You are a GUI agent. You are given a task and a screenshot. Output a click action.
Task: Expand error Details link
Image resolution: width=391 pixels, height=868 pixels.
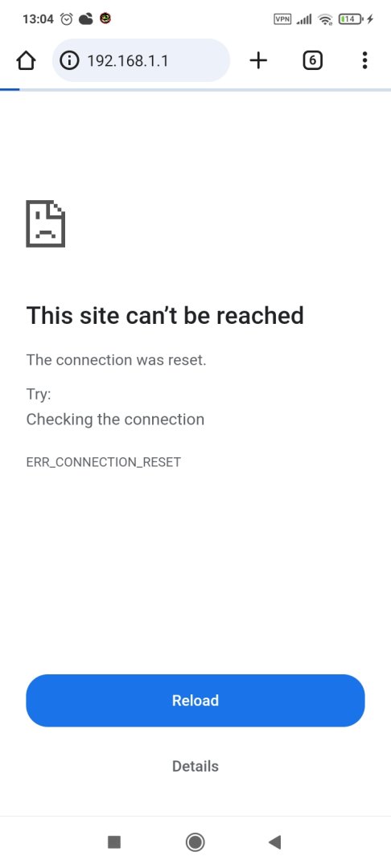tap(195, 766)
